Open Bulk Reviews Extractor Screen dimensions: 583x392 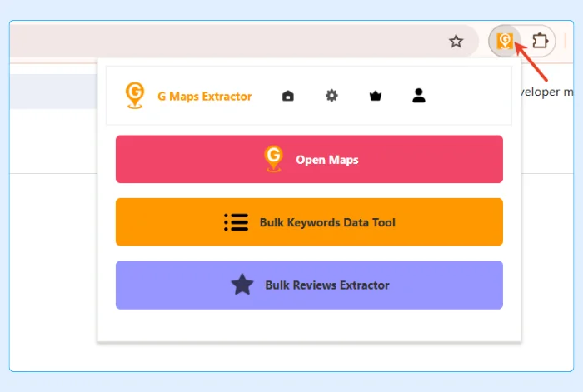tap(309, 285)
